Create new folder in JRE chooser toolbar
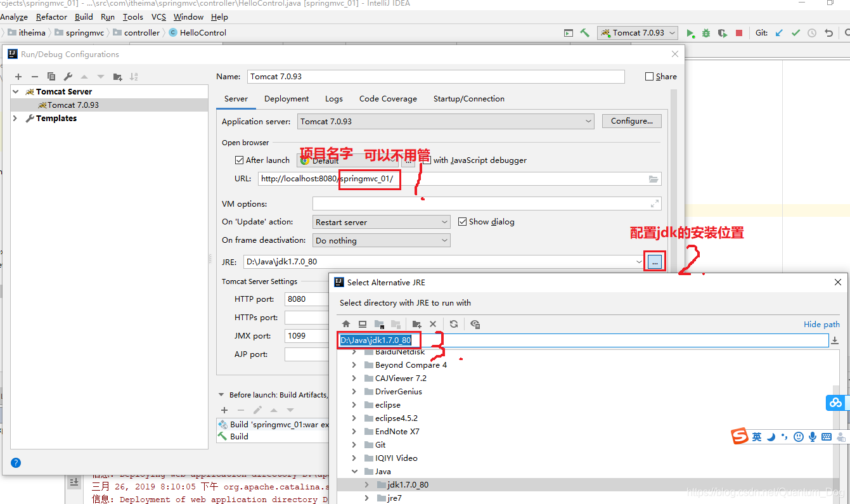The image size is (850, 504). tap(416, 324)
